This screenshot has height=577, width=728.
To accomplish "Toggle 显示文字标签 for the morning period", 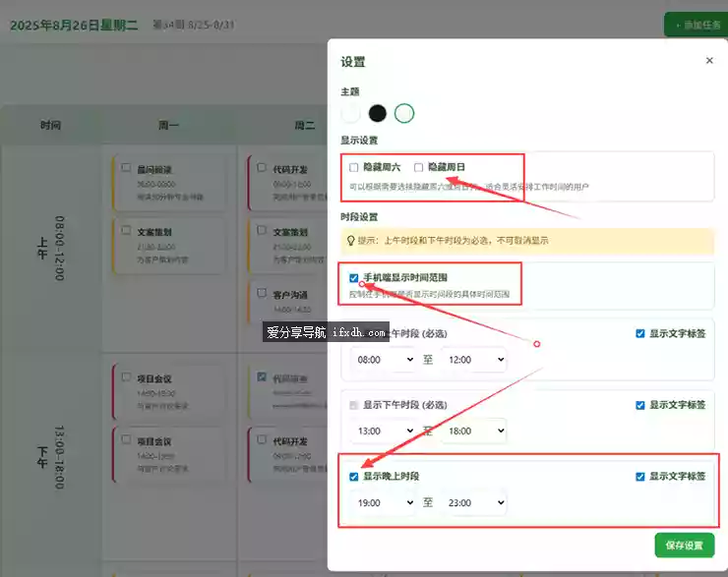I will click(639, 333).
